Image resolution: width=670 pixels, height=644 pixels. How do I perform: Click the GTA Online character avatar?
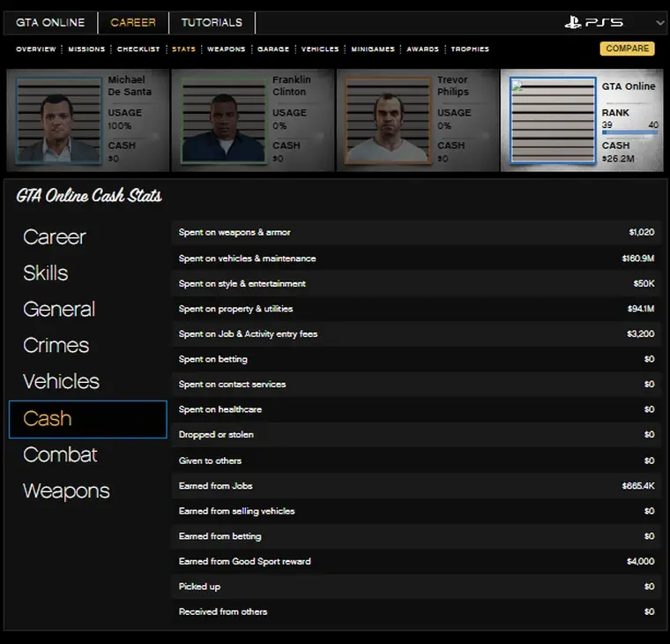553,120
